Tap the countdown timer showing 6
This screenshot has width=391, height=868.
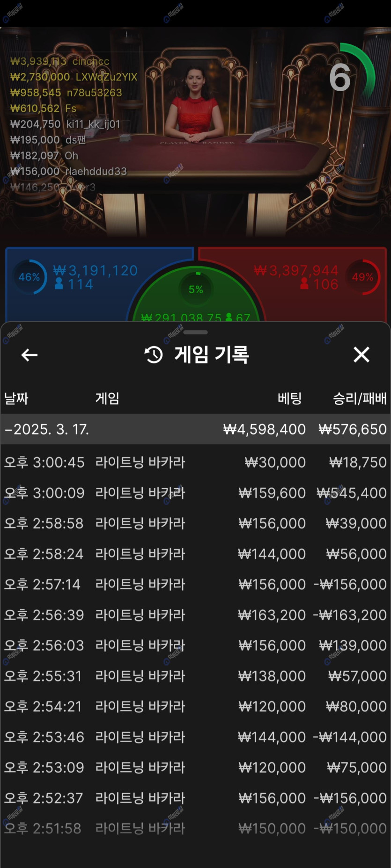pos(340,78)
